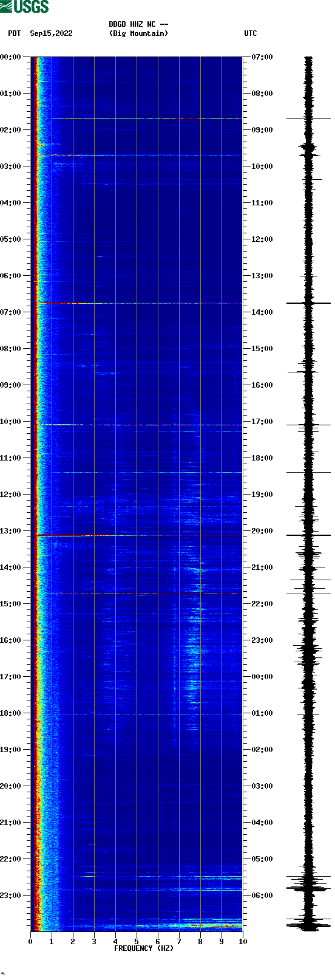Click the 03:00 UTC time label
Viewport: 335px width, 980px height.
tap(262, 786)
